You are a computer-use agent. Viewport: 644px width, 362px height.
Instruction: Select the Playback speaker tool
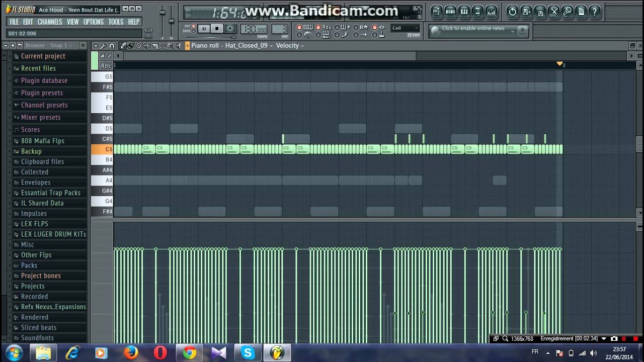tap(179, 45)
